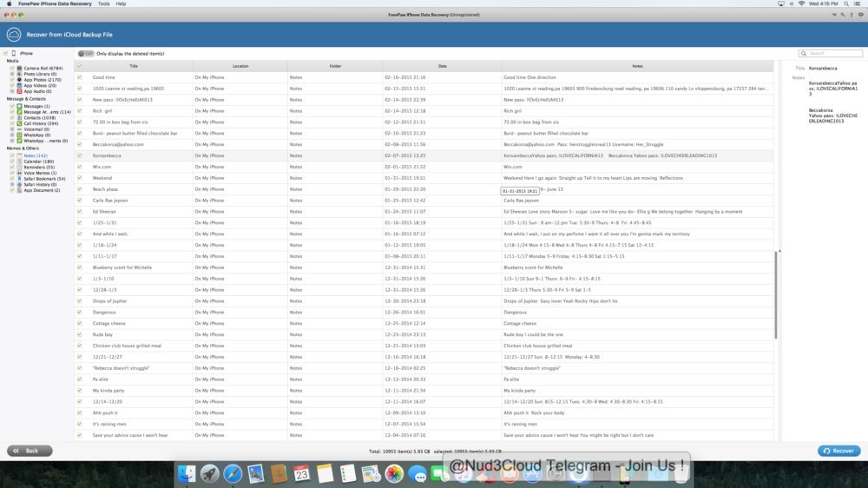This screenshot has width=868, height=488.
Task: Sort by the Date column header
Action: click(x=443, y=66)
